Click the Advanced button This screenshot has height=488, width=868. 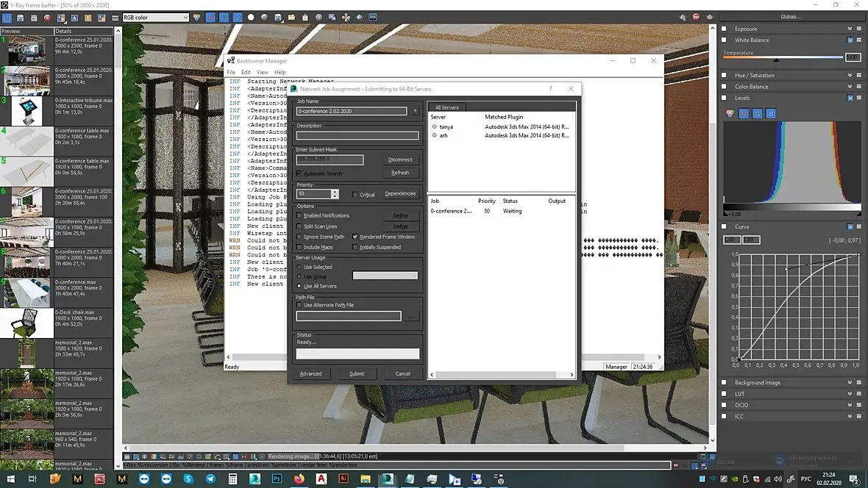coord(310,373)
